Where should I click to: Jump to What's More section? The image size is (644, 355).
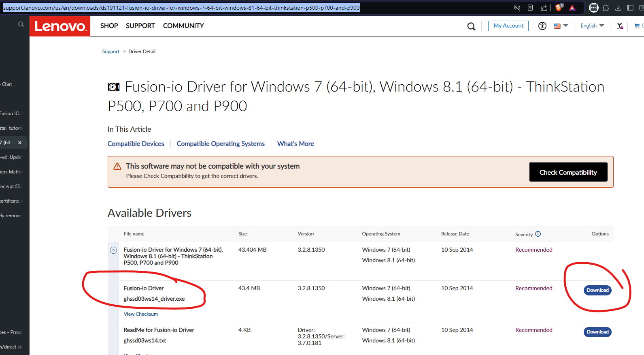[295, 144]
